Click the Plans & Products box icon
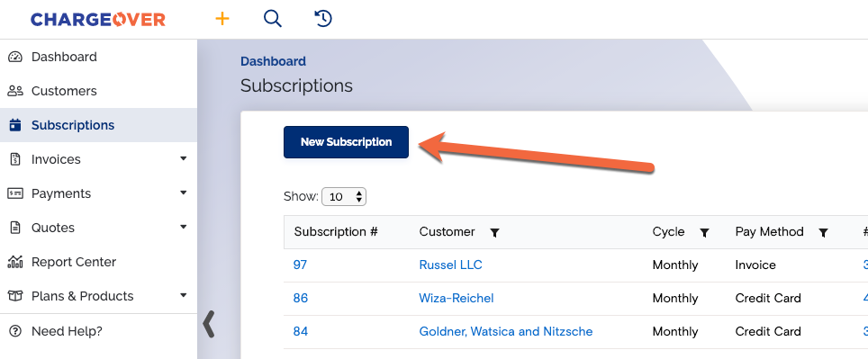 (15, 296)
